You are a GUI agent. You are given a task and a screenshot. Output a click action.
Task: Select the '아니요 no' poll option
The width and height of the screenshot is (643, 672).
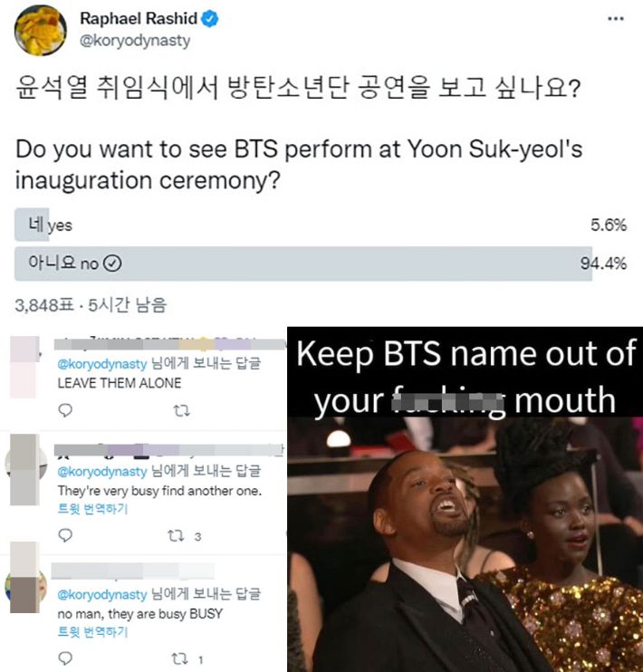coord(321,264)
